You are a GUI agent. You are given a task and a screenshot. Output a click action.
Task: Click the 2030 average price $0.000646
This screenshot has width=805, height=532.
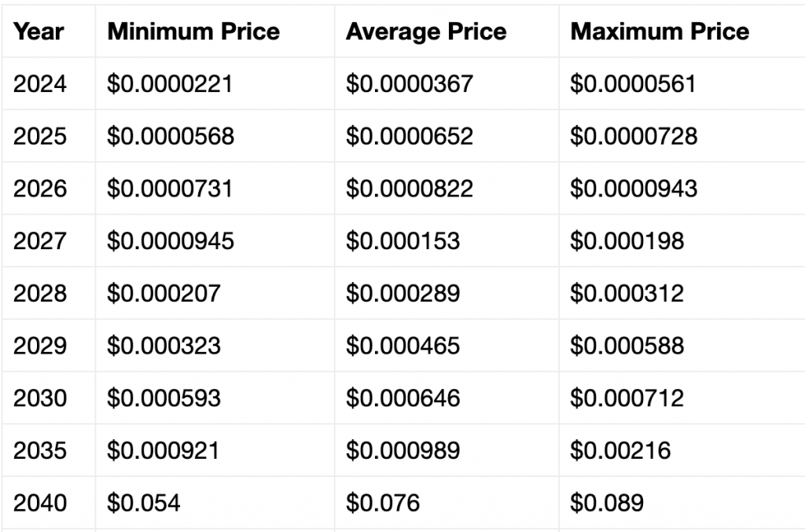pos(402,398)
